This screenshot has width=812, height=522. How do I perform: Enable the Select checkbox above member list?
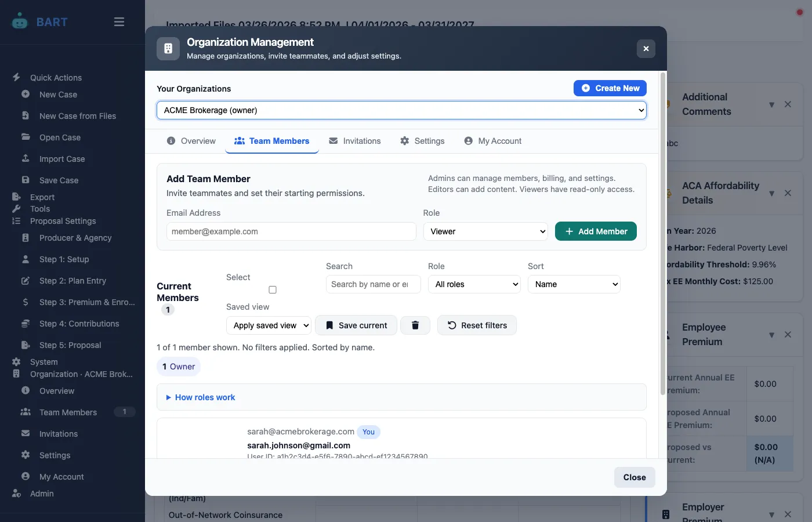[272, 289]
